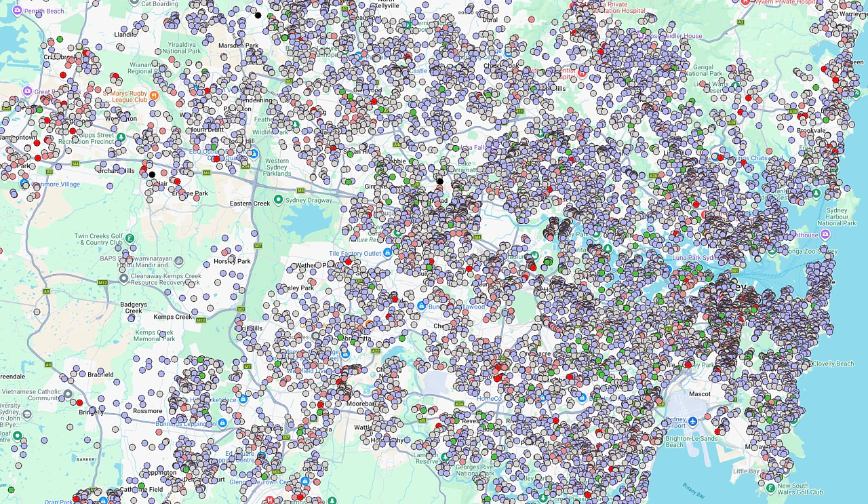The width and height of the screenshot is (868, 504).
Task: Select the black dot near Orchard Hills
Action: [x=152, y=174]
